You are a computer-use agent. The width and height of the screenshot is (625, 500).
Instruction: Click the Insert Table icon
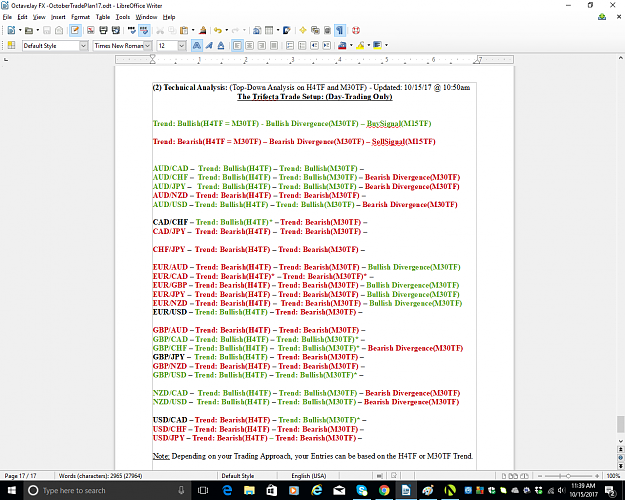(269, 30)
